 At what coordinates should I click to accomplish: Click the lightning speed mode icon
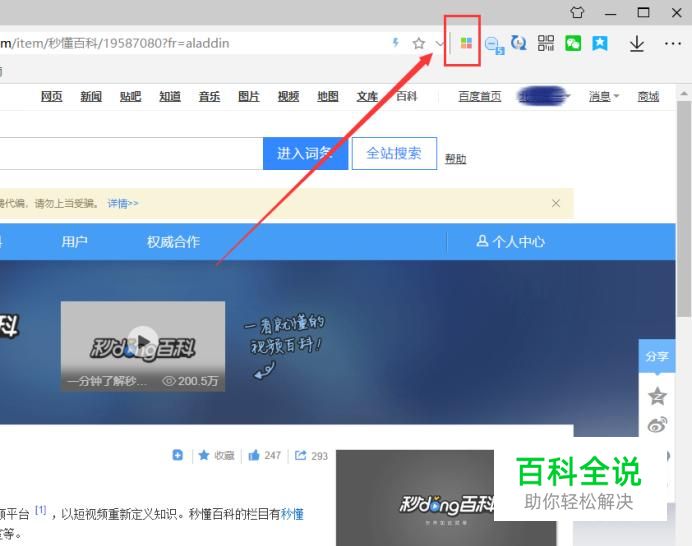(x=396, y=42)
